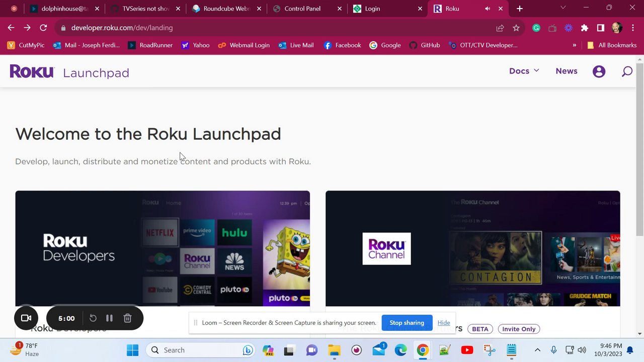The image size is (644, 362).
Task: Open the News page link
Action: (x=567, y=71)
